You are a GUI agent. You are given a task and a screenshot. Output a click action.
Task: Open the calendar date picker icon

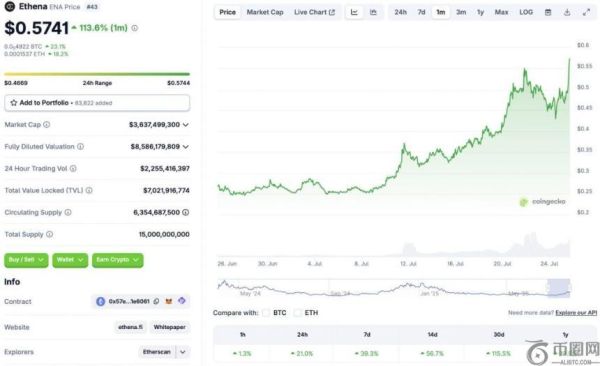click(548, 12)
